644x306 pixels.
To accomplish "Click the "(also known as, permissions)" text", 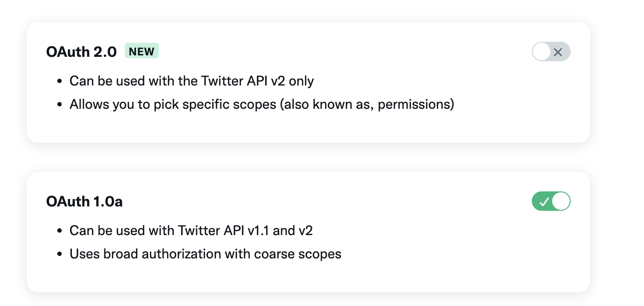I will (x=367, y=104).
